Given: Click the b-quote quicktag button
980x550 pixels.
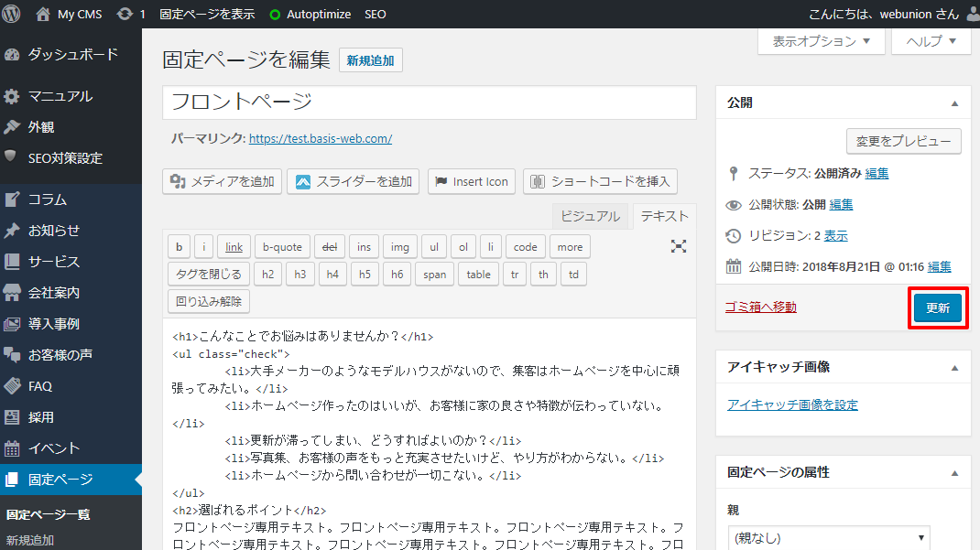Looking at the screenshot, I should click(x=282, y=246).
